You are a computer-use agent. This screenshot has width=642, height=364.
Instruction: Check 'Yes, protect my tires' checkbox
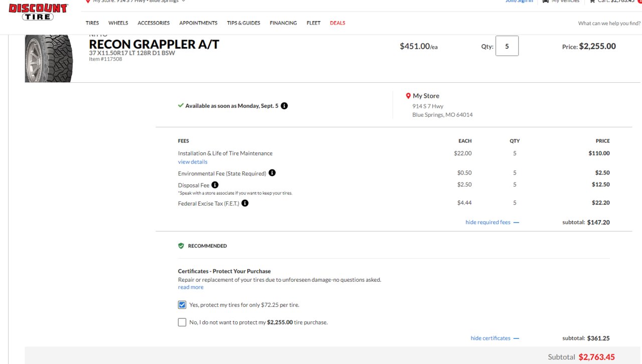tap(182, 304)
